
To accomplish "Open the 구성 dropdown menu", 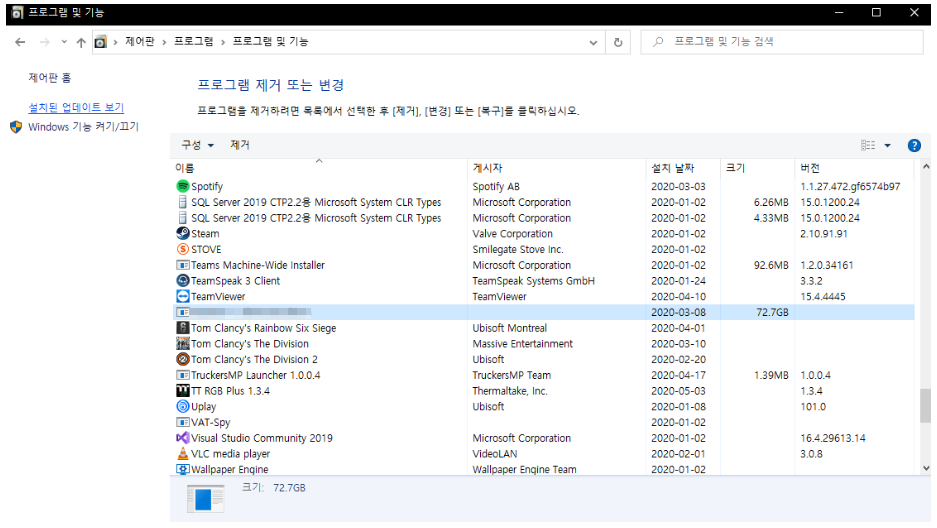I will [x=197, y=145].
